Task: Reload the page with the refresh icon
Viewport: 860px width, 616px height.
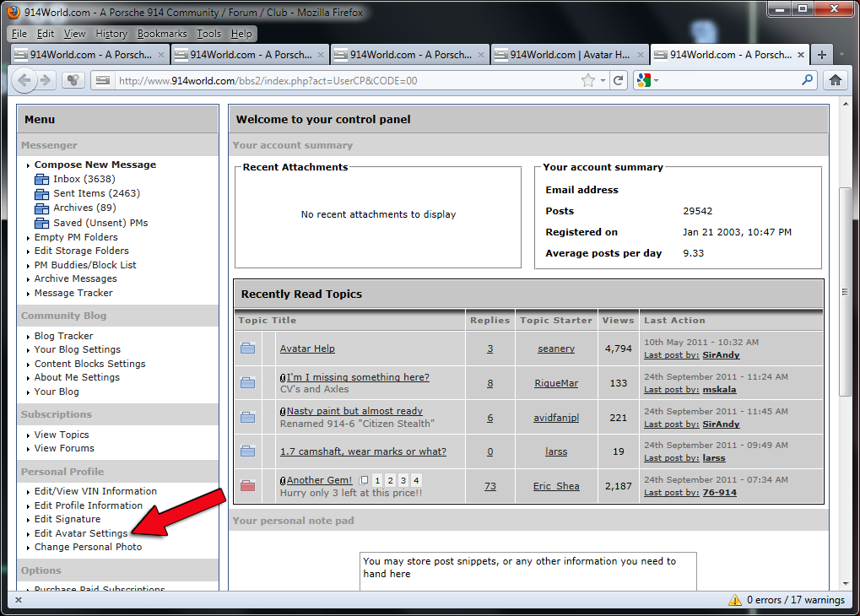Action: click(x=618, y=81)
